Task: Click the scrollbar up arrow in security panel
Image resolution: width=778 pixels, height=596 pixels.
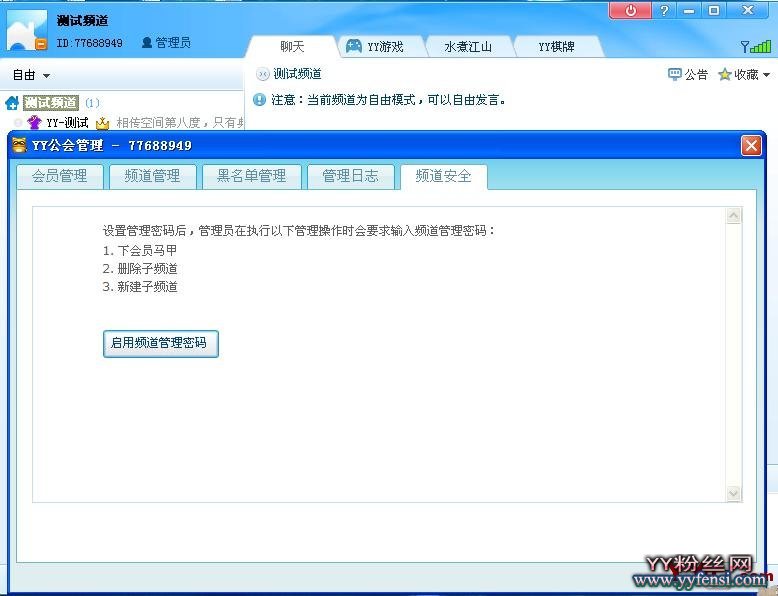Action: click(733, 216)
